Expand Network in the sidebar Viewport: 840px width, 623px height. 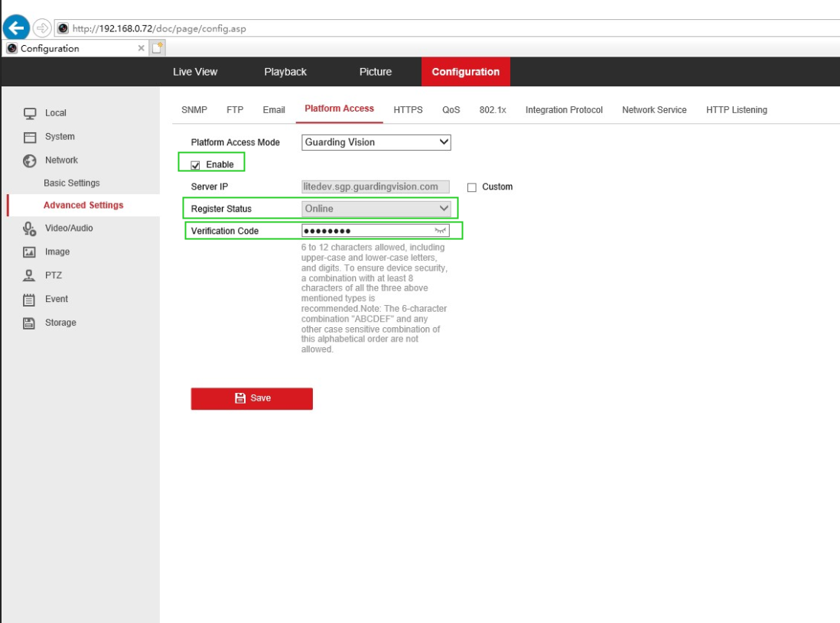62,160
